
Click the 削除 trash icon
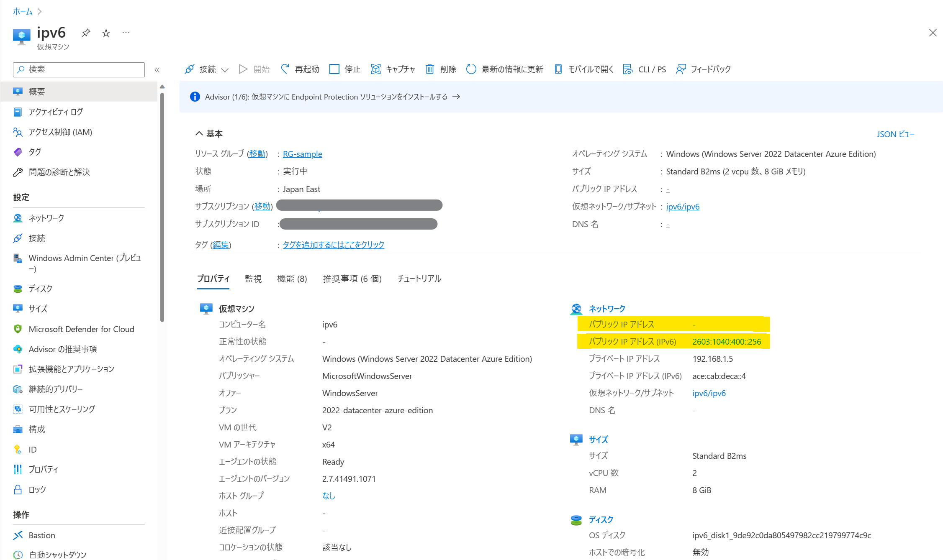point(430,69)
